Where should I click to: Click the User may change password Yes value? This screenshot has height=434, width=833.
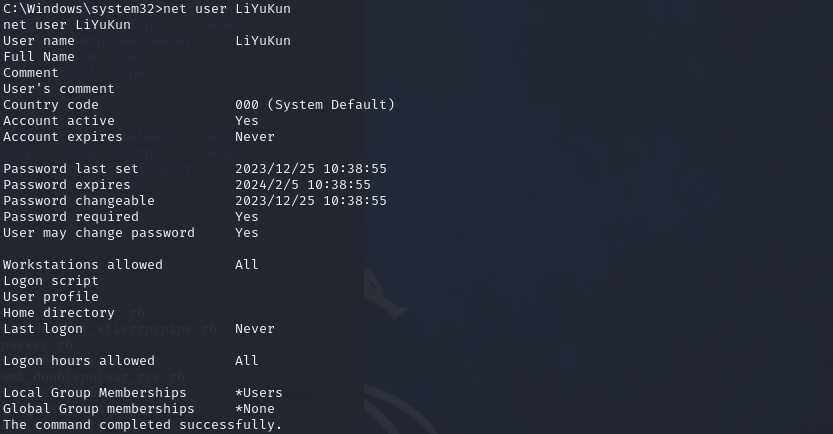(x=247, y=233)
